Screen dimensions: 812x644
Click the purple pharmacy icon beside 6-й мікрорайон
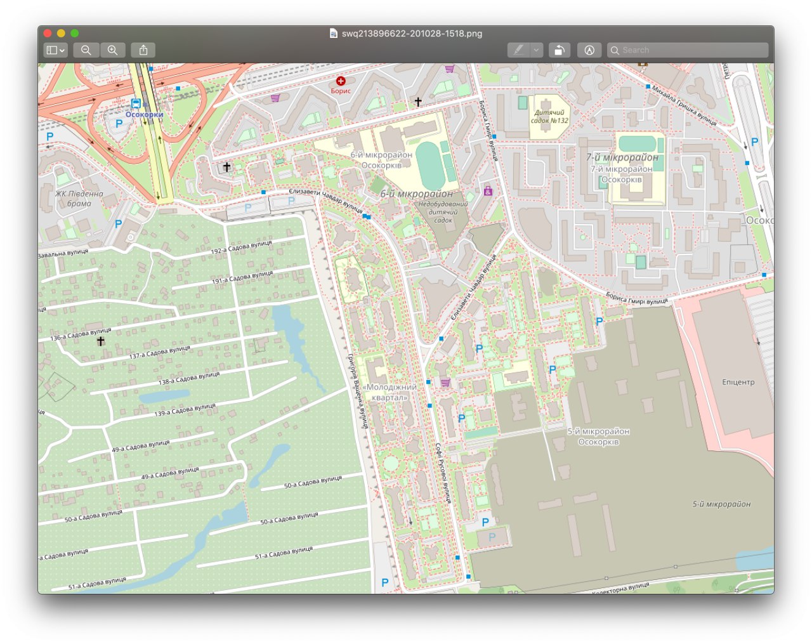coord(488,190)
